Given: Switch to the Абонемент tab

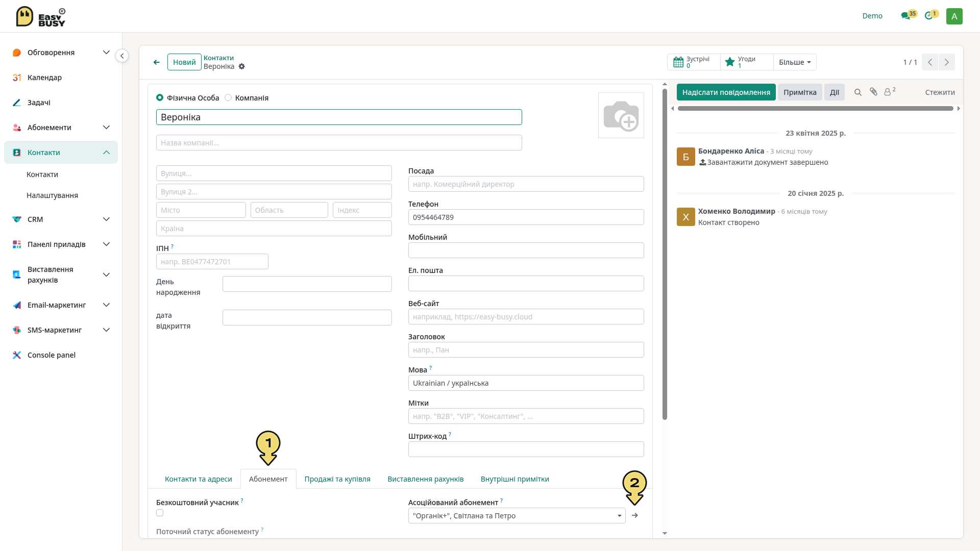Looking at the screenshot, I should coord(268,479).
